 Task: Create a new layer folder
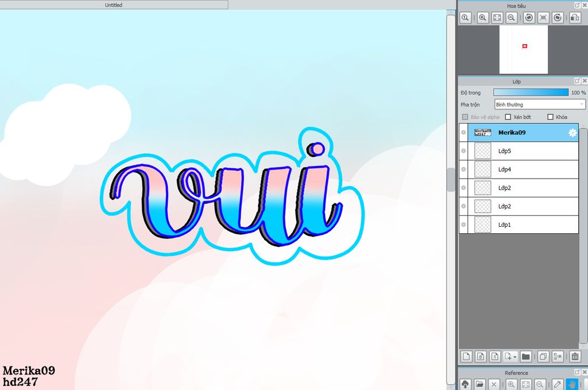coord(526,356)
